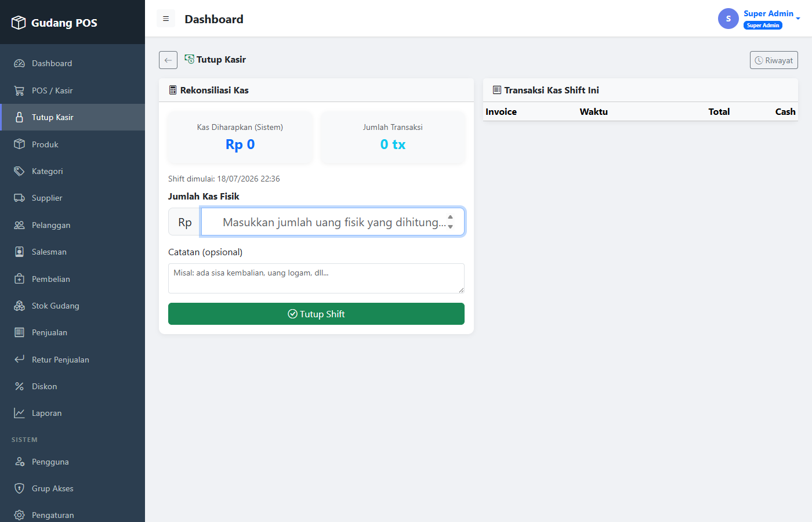The width and height of the screenshot is (812, 522).
Task: Open Laporan chart icon in sidebar
Action: [19, 413]
